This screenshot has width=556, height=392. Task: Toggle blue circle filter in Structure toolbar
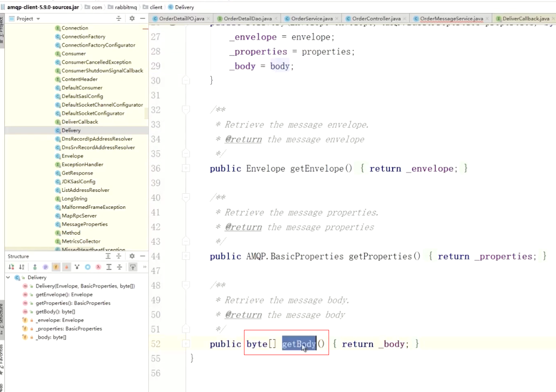click(x=87, y=267)
